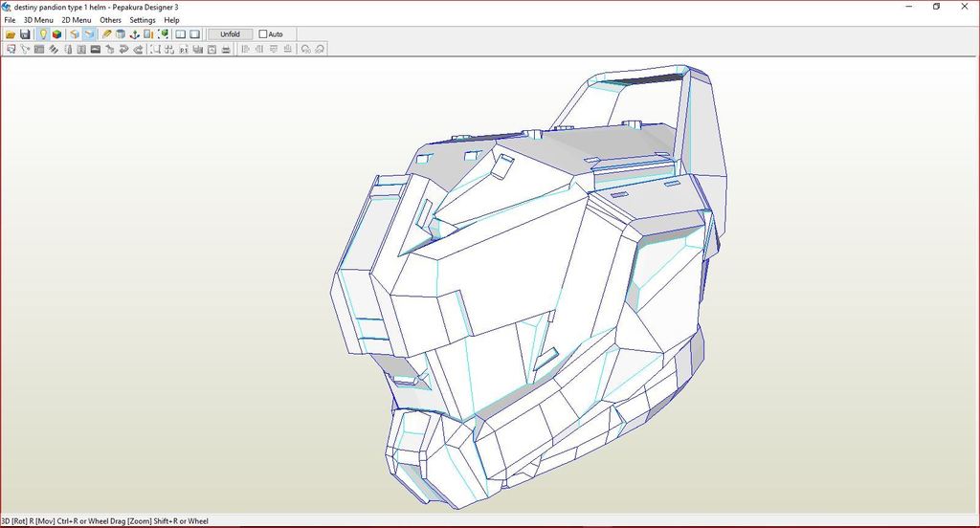
Task: Click the framed letter A icon
Action: (x=212, y=50)
